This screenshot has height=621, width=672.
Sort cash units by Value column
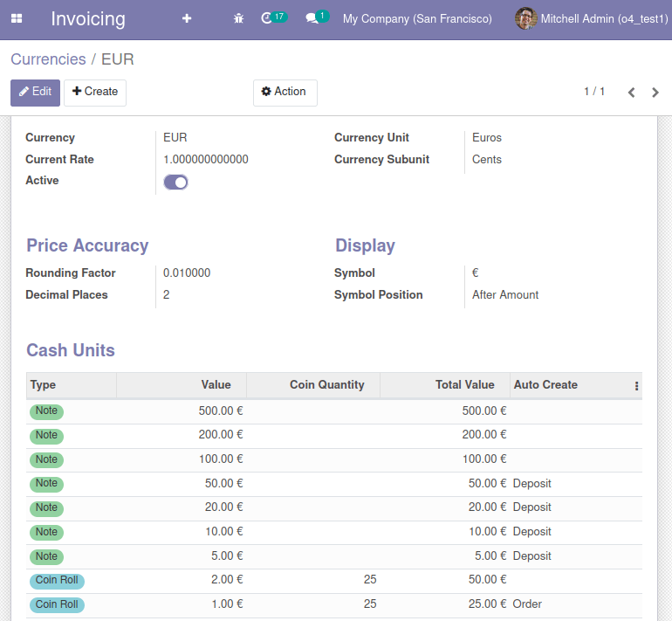[x=216, y=385]
